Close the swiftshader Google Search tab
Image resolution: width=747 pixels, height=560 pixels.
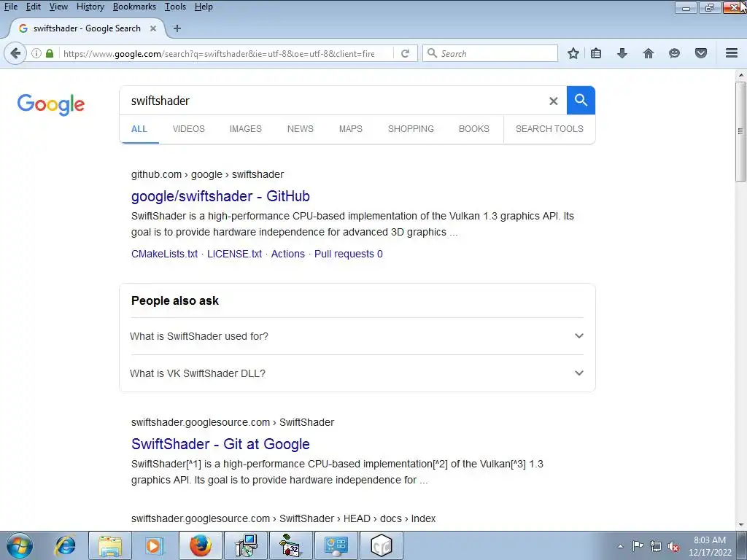153,28
